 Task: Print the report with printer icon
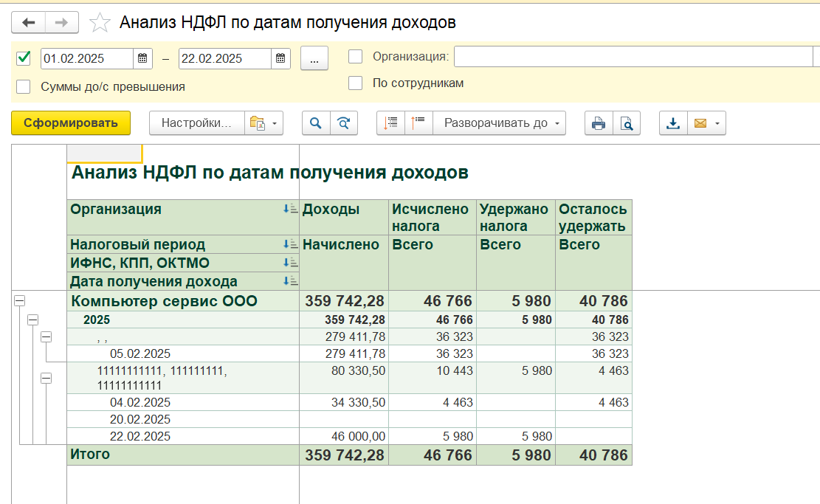click(599, 123)
